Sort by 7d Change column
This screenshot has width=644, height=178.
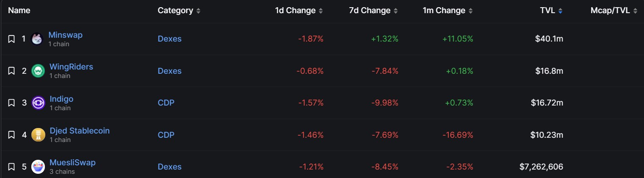(373, 11)
